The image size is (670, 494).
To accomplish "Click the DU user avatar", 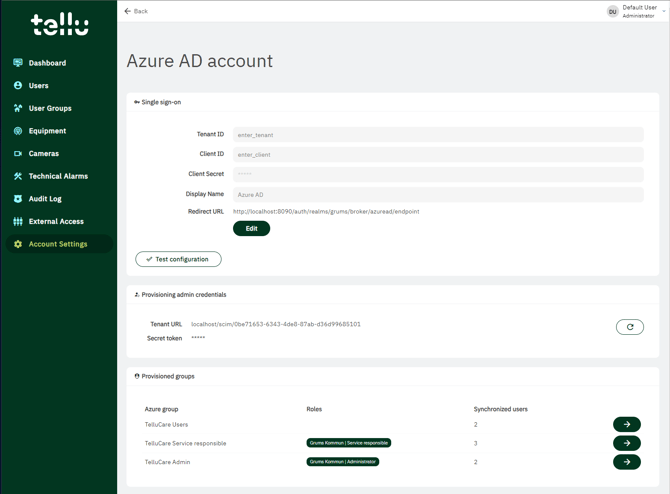I will click(612, 12).
